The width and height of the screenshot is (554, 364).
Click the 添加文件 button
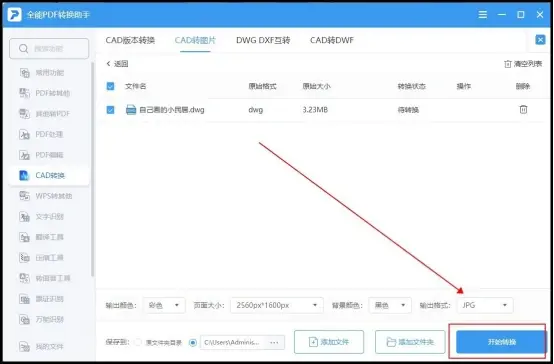[329, 342]
